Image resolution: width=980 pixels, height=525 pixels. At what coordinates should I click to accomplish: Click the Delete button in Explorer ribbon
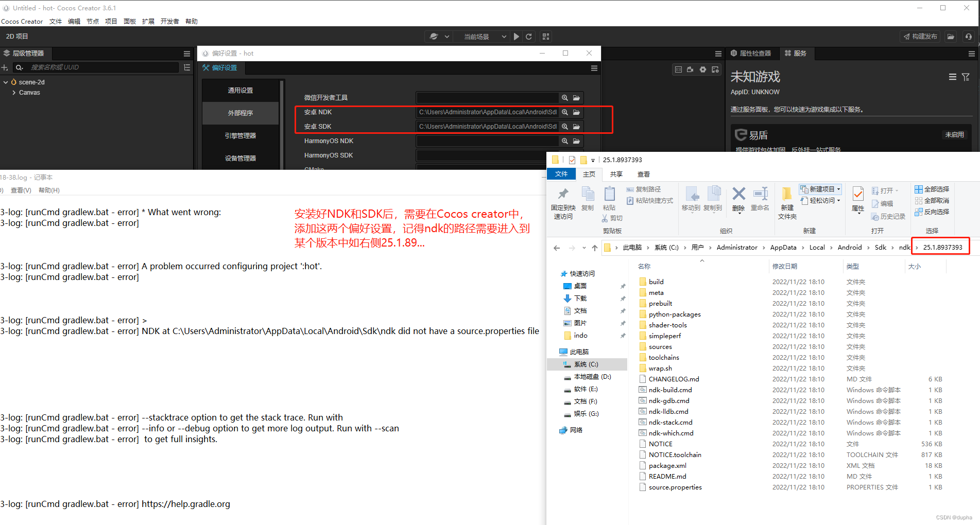tap(738, 200)
